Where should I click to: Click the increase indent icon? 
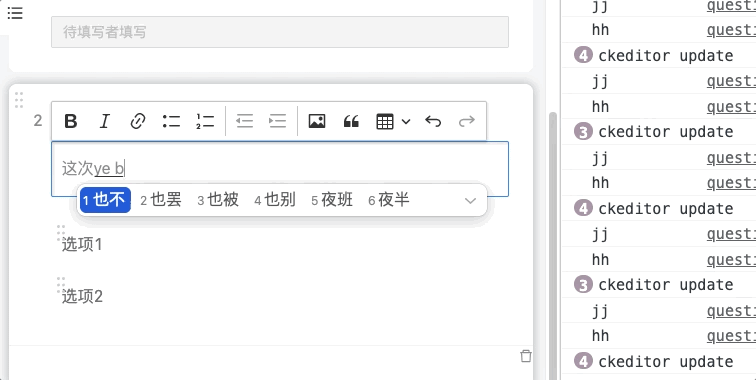[278, 121]
